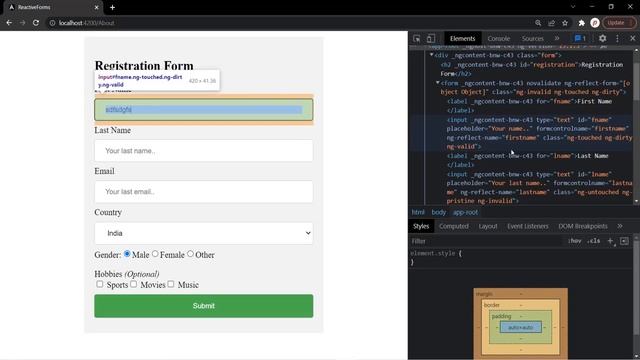Image resolution: width=640 pixels, height=360 pixels.
Task: Select the h2 registration DOM node
Action: 520,69
